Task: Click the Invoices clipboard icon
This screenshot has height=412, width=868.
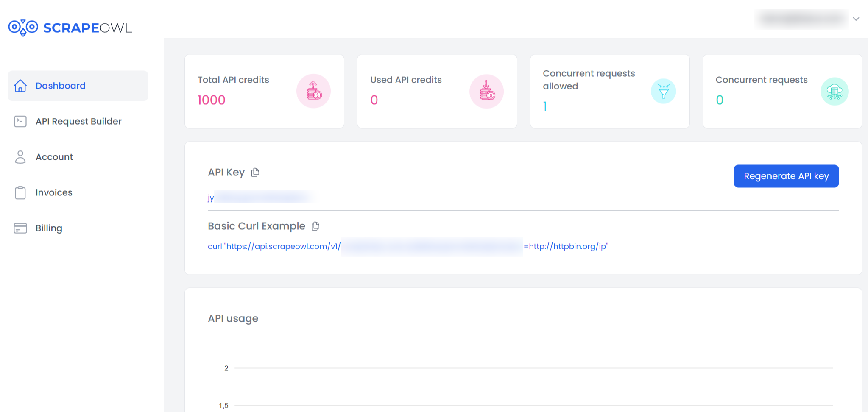Action: [20, 192]
